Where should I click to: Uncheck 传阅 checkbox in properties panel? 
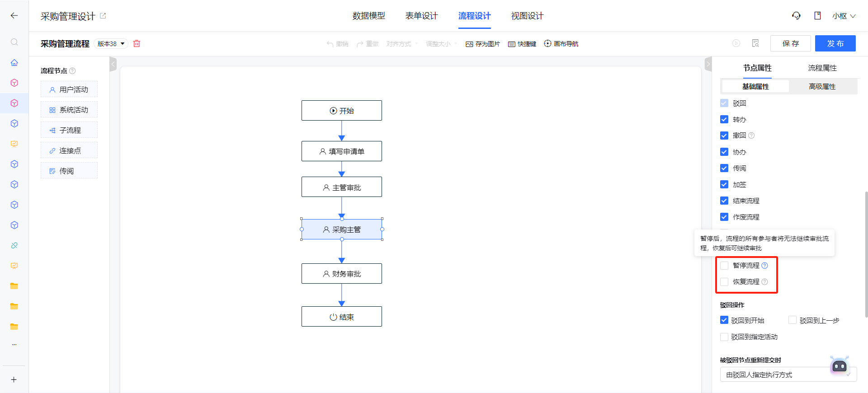pyautogui.click(x=724, y=168)
